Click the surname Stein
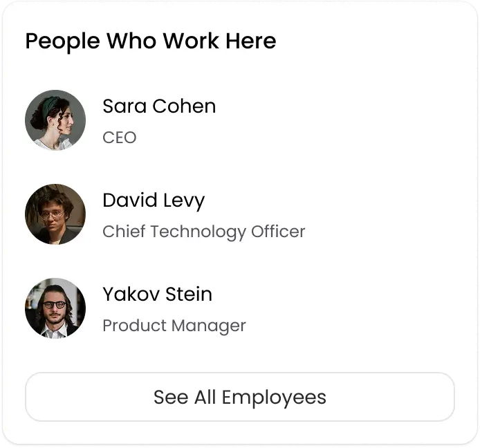480x448 pixels. pos(189,295)
